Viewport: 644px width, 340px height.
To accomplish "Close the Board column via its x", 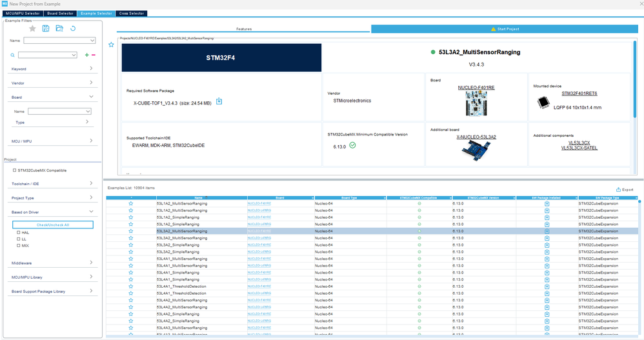I will pos(313,198).
